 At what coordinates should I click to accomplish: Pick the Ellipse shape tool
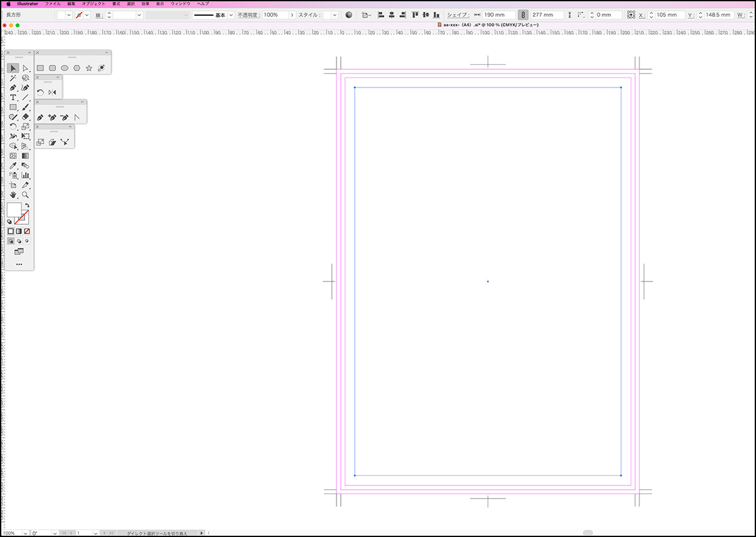pos(64,68)
